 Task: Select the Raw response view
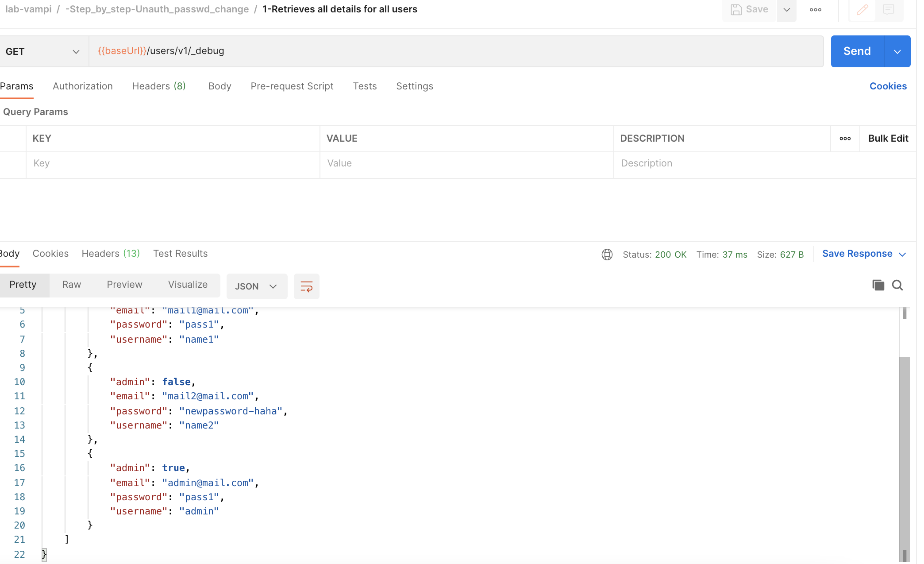[x=71, y=285]
